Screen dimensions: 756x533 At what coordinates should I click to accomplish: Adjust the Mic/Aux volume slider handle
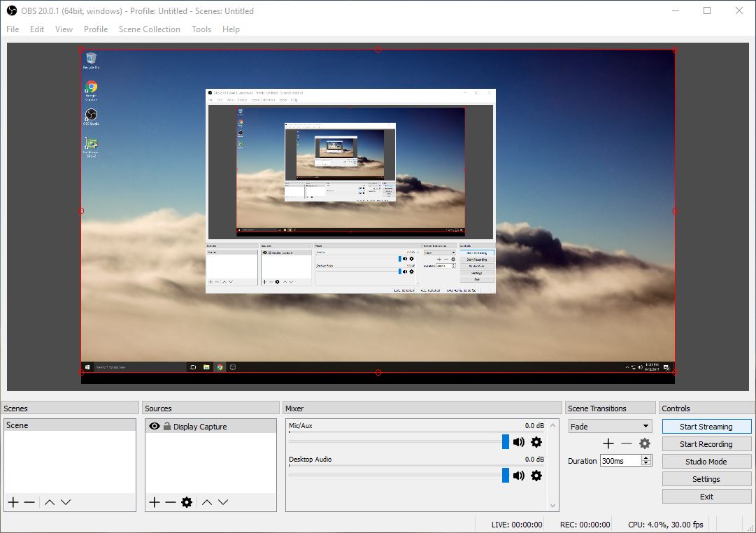pos(505,442)
